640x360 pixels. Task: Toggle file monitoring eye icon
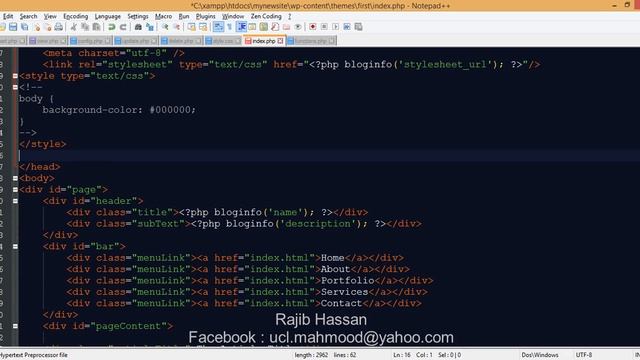pos(298,27)
